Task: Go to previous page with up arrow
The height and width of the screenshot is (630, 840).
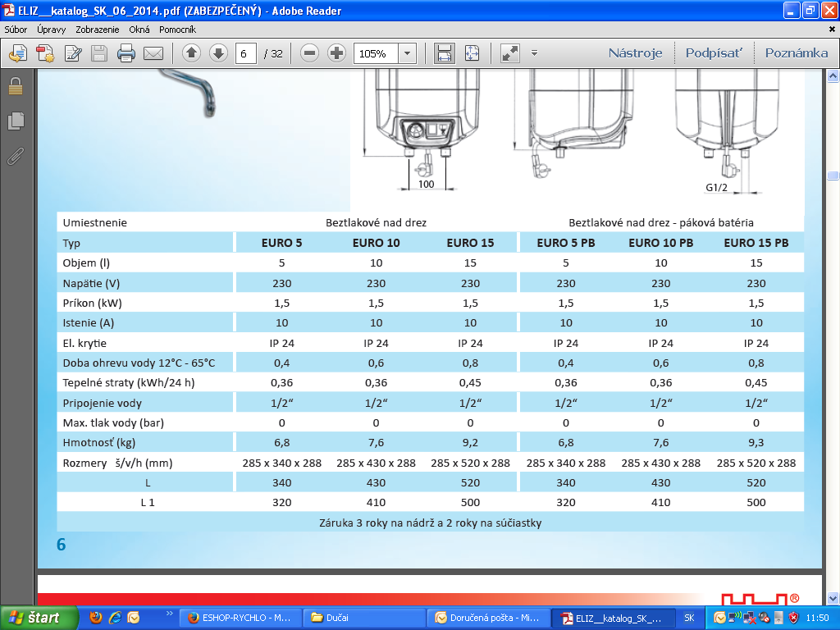Action: click(x=191, y=53)
